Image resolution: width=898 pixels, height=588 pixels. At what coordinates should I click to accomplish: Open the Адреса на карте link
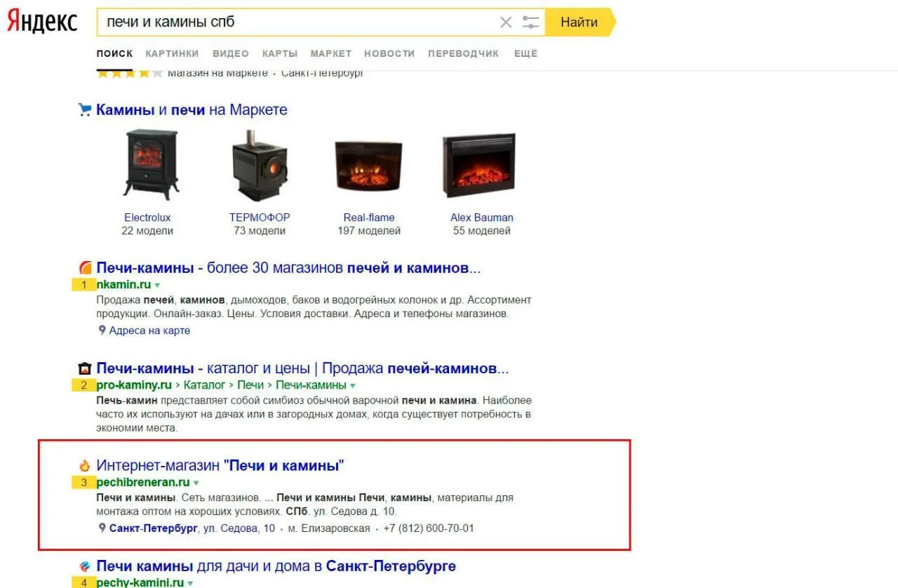[149, 330]
